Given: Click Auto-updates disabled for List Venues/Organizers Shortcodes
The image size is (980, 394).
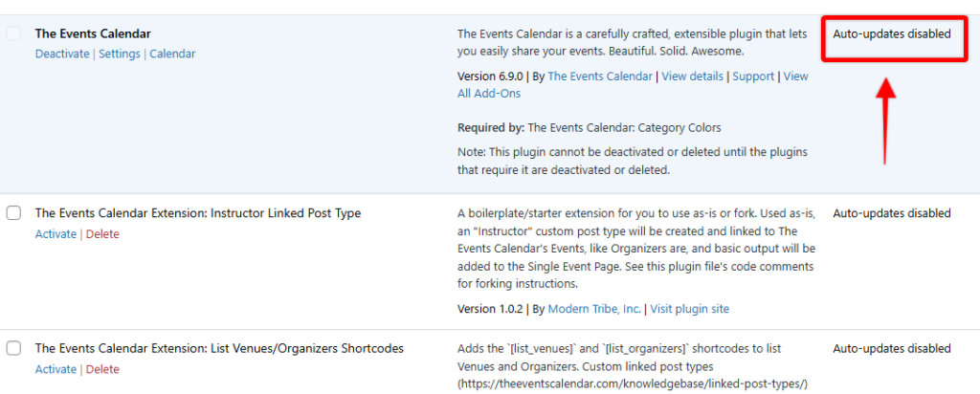Looking at the screenshot, I should [892, 349].
